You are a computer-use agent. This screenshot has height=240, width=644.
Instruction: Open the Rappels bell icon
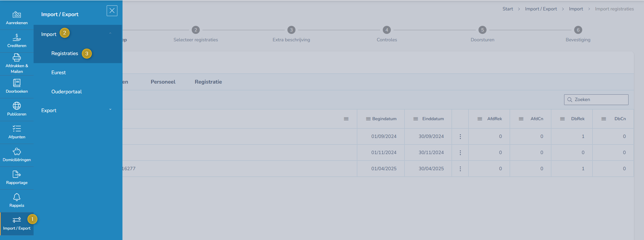tap(17, 197)
